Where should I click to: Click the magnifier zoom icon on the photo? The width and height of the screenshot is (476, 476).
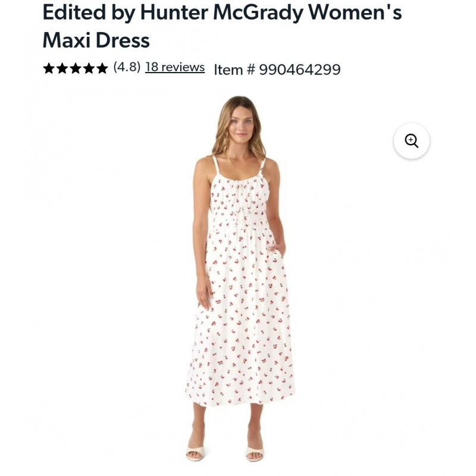pos(411,141)
